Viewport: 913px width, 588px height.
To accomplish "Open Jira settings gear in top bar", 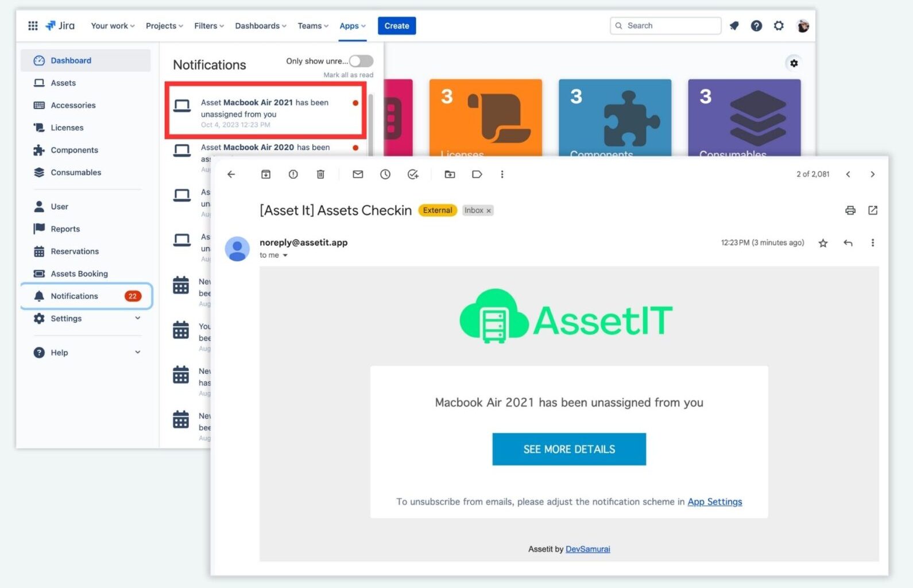I will pyautogui.click(x=779, y=25).
